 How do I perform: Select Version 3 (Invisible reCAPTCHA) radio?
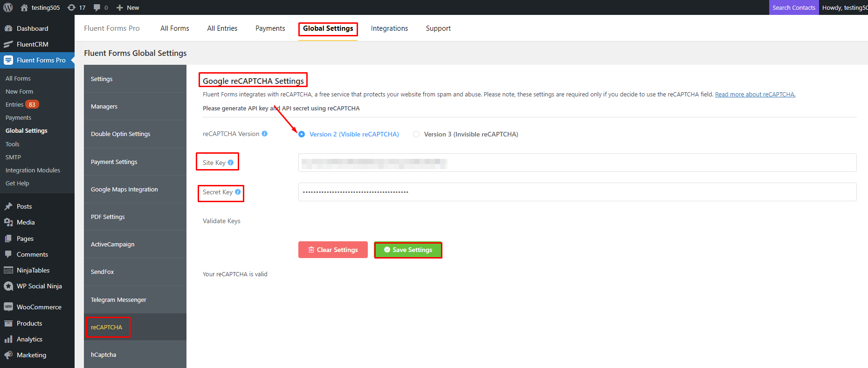[416, 134]
